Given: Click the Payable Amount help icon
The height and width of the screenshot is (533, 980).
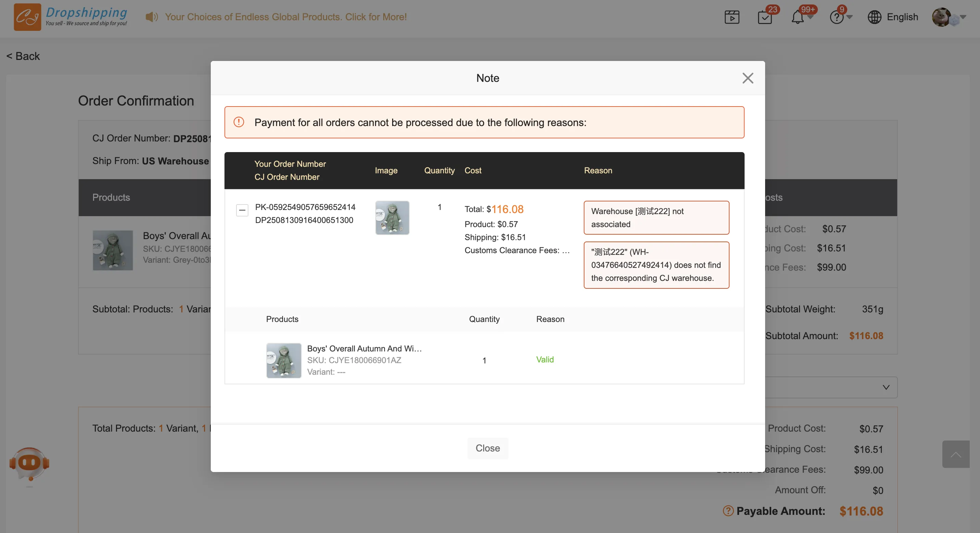Looking at the screenshot, I should 728,511.
